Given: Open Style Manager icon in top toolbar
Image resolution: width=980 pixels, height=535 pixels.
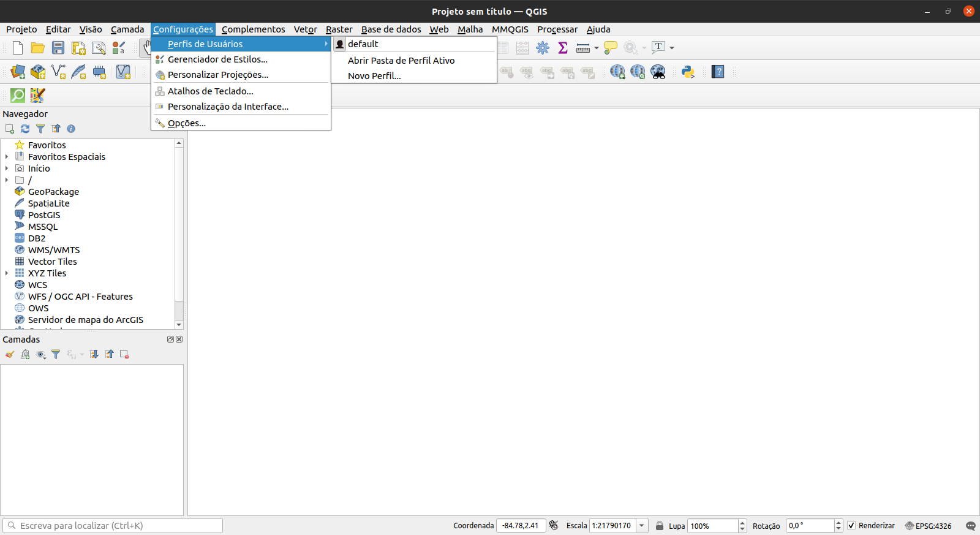Looking at the screenshot, I should click(119, 48).
